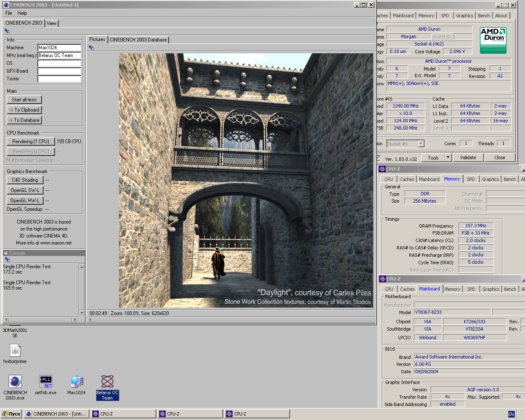Click the rendered Daylight castle picture

[246, 180]
